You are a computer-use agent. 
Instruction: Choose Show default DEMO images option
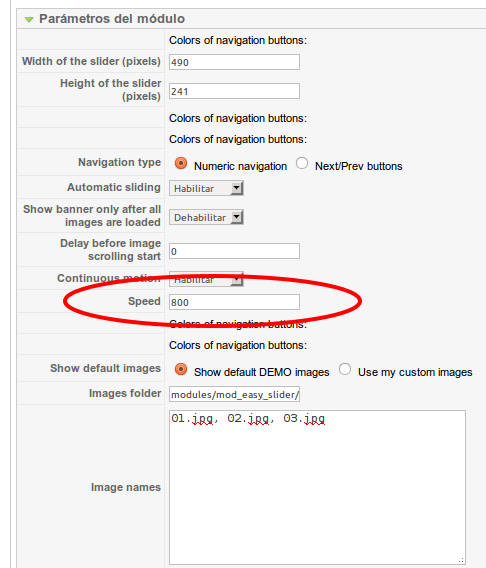pos(181,369)
